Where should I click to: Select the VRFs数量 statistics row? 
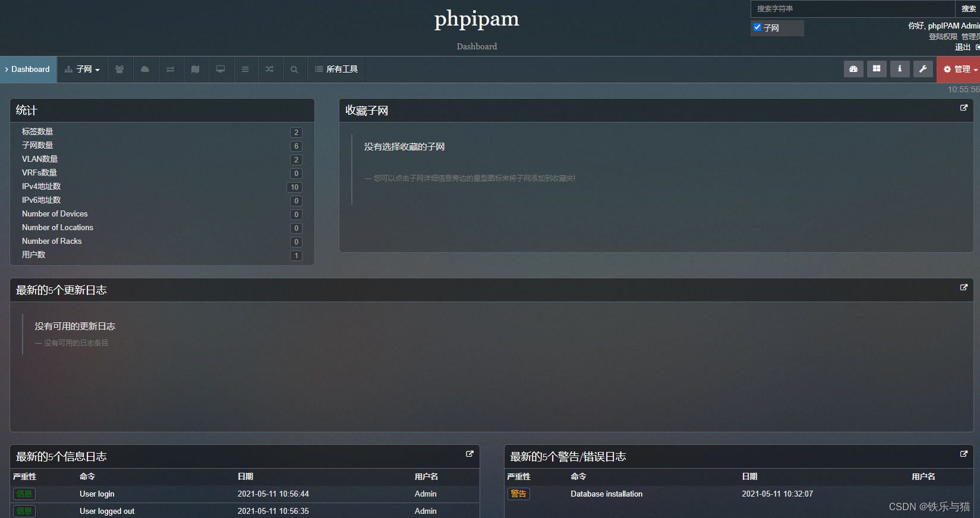tap(162, 173)
